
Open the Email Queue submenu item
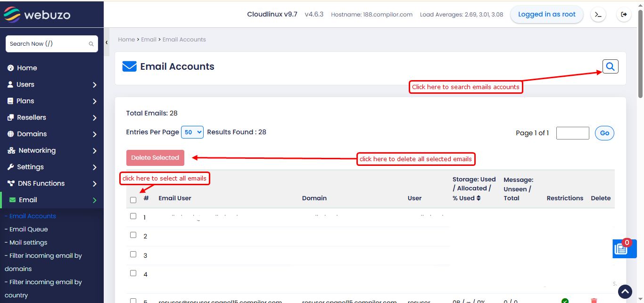pyautogui.click(x=28, y=229)
